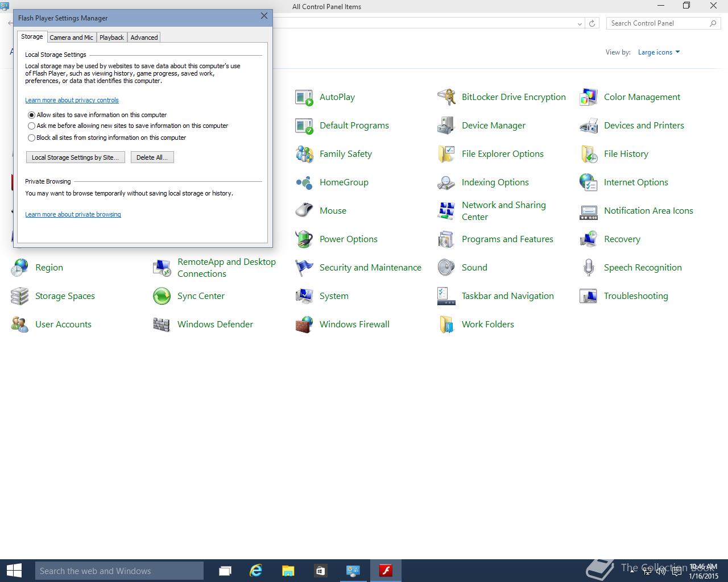Open the Indexing Options icon
Screen dimensions: 728x582
(x=446, y=182)
